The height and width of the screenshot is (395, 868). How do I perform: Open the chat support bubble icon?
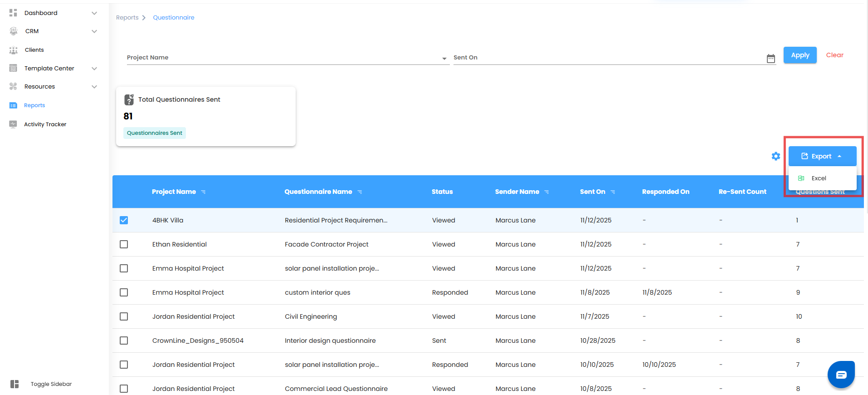point(841,375)
